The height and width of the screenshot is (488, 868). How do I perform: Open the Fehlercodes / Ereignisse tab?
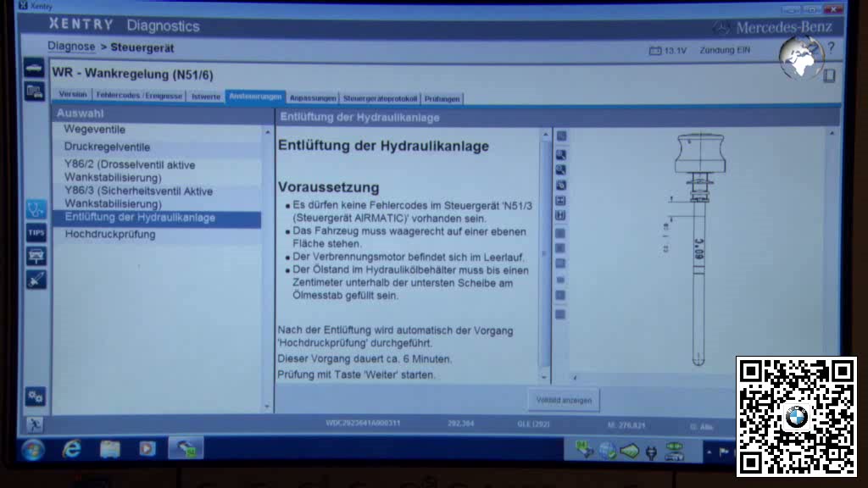(x=139, y=95)
